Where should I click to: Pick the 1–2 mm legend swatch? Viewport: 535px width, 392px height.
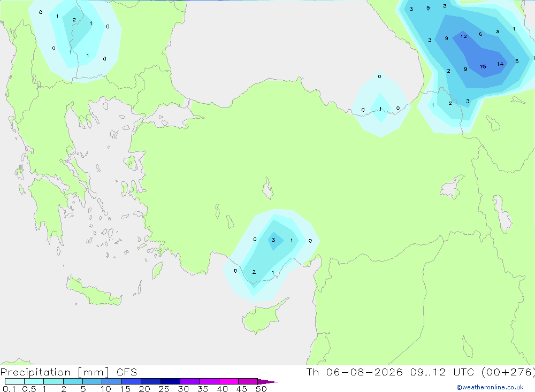[x=53, y=381]
